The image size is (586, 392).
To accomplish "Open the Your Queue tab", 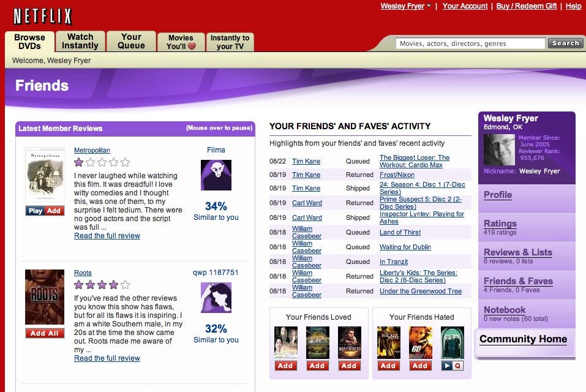I will pyautogui.click(x=131, y=41).
